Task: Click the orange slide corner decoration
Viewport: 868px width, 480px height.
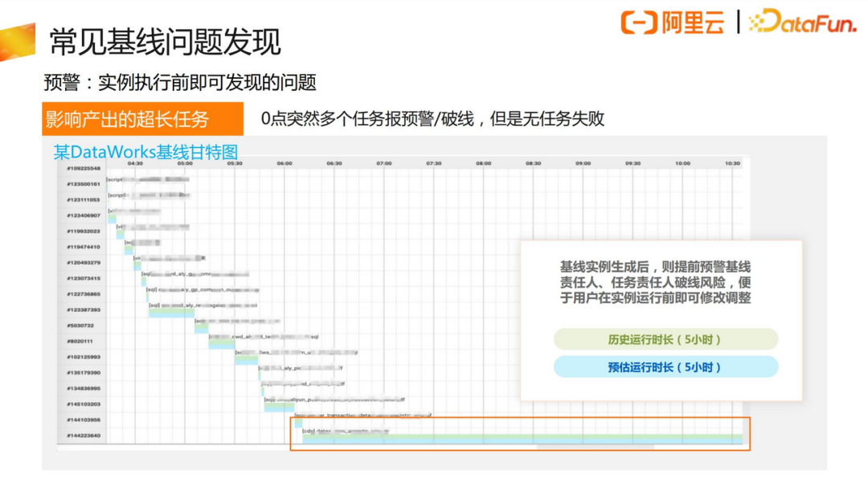Action: (x=18, y=40)
